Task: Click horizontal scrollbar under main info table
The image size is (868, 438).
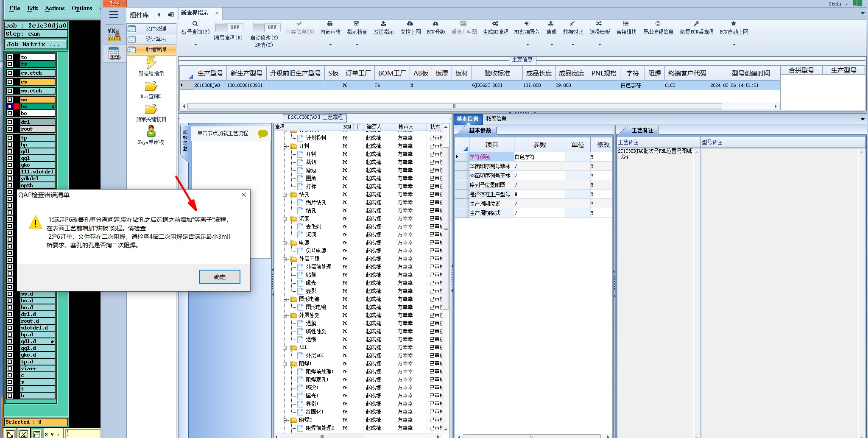Action: pyautogui.click(x=455, y=106)
